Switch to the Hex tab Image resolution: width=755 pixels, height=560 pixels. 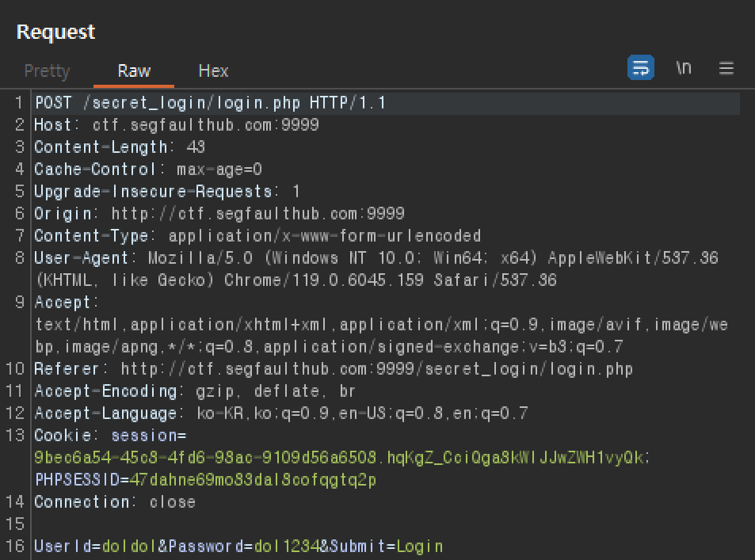point(213,70)
